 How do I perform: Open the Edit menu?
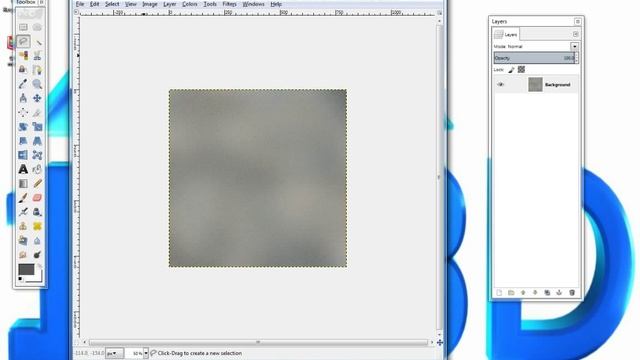[94, 4]
